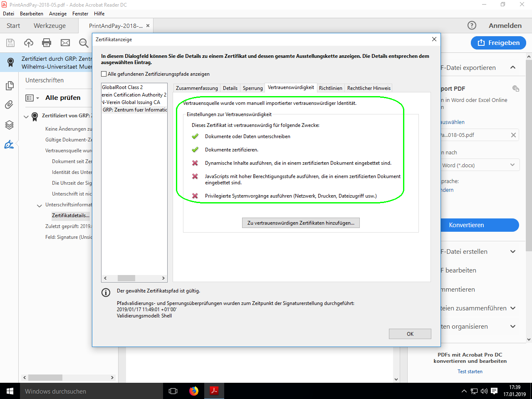Screen dimensions: 532x399
Task: Click the Save icon in the toolbar
Action: pos(10,42)
